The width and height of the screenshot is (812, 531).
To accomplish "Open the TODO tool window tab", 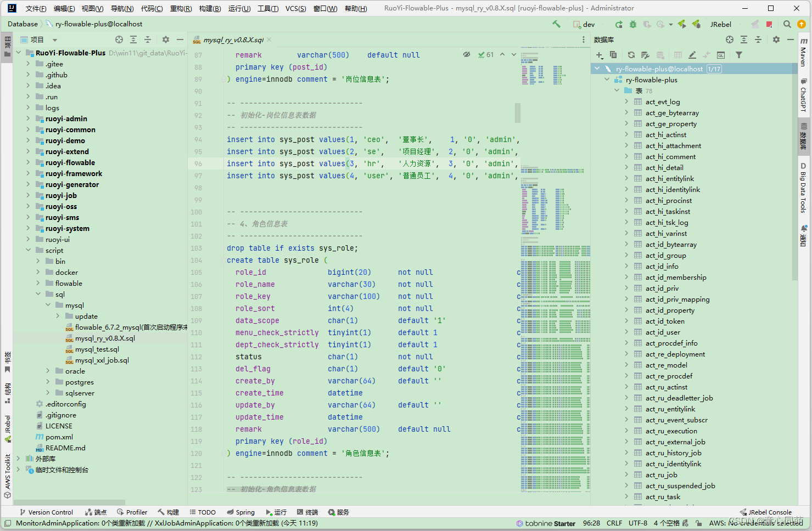I will pyautogui.click(x=203, y=512).
